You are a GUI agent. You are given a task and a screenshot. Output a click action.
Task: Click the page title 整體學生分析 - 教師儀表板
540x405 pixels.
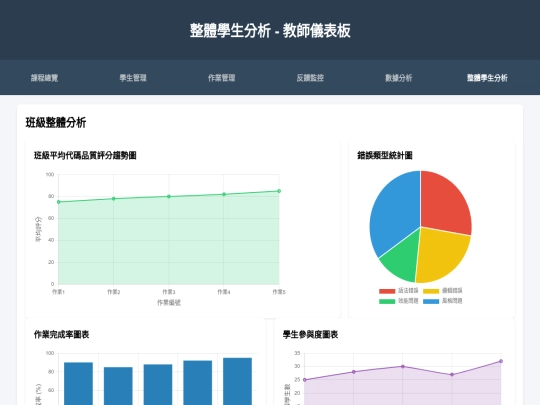coord(270,31)
